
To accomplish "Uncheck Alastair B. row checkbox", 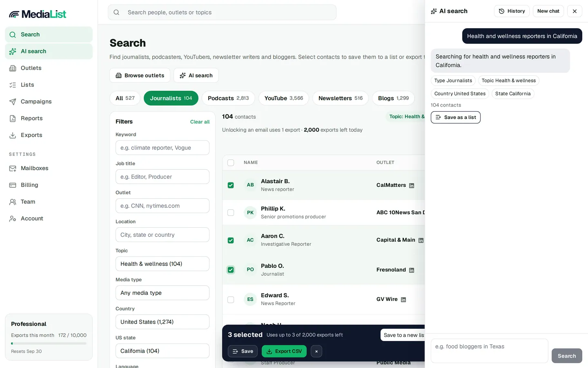I will coord(231,185).
